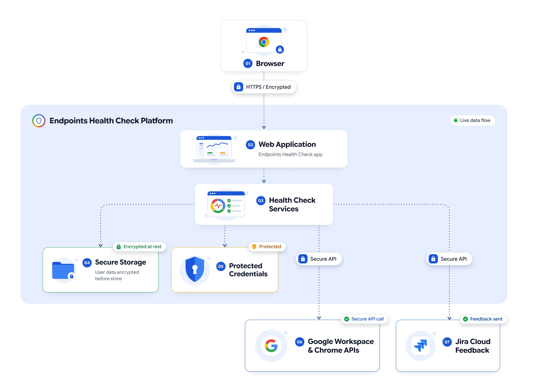Click orange shield in Protected tag

point(254,247)
